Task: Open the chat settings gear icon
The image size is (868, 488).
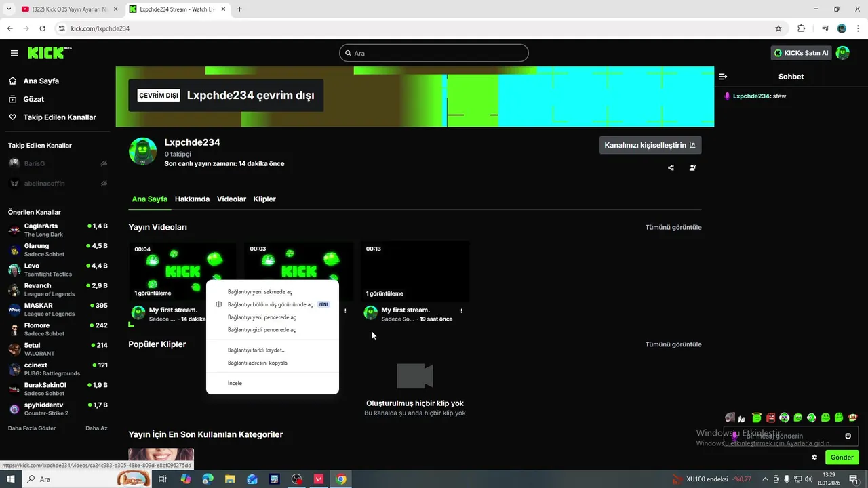Action: pyautogui.click(x=814, y=457)
